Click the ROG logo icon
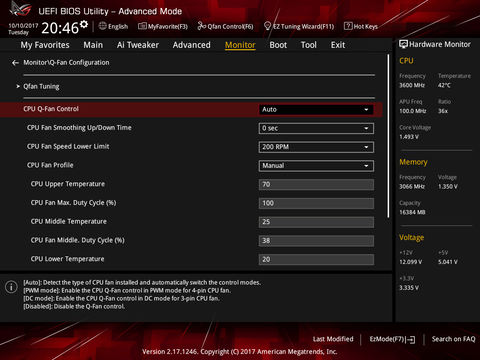The width and height of the screenshot is (480, 360). click(21, 9)
